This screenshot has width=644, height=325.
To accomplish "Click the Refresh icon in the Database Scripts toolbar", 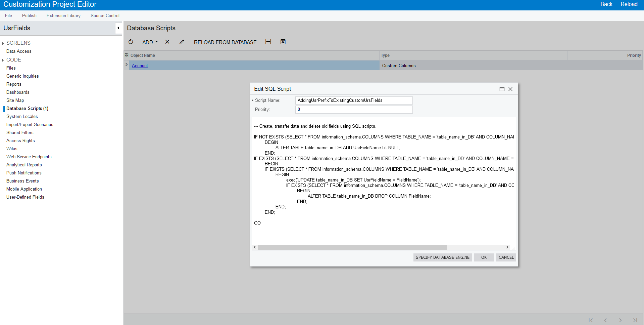I will 131,42.
